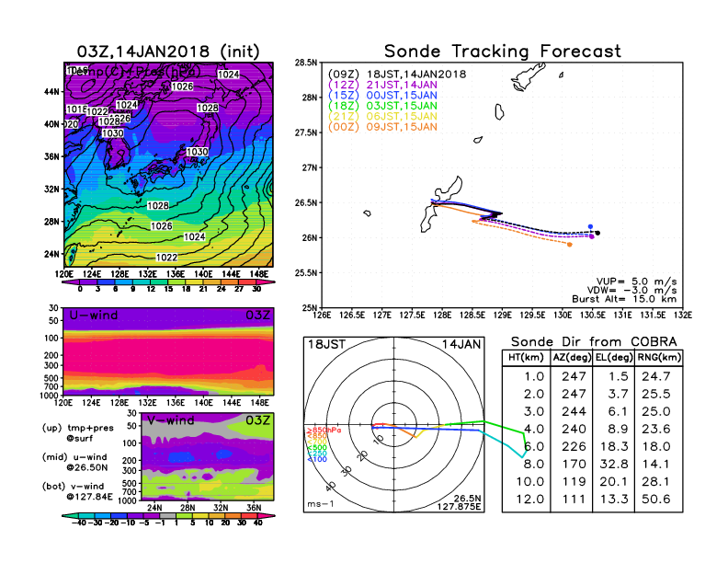Click the orange endpoint dot of the track
The image size is (728, 563).
coord(570,245)
